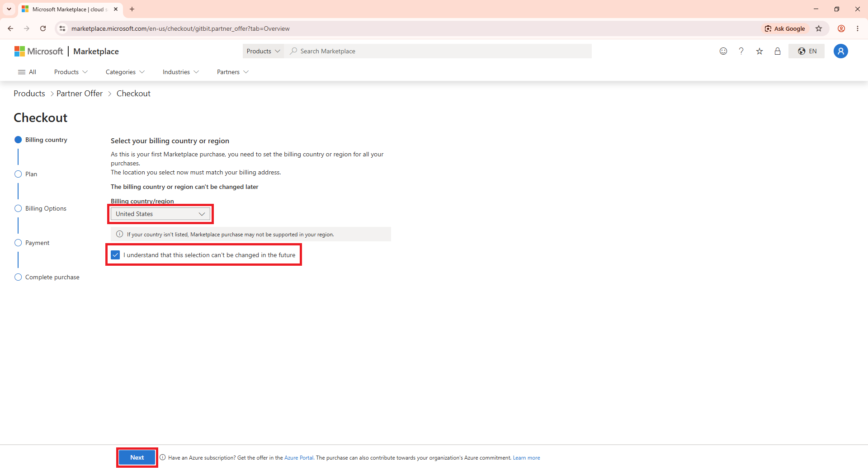This screenshot has width=868, height=470.
Task: Click the Next button
Action: (137, 457)
